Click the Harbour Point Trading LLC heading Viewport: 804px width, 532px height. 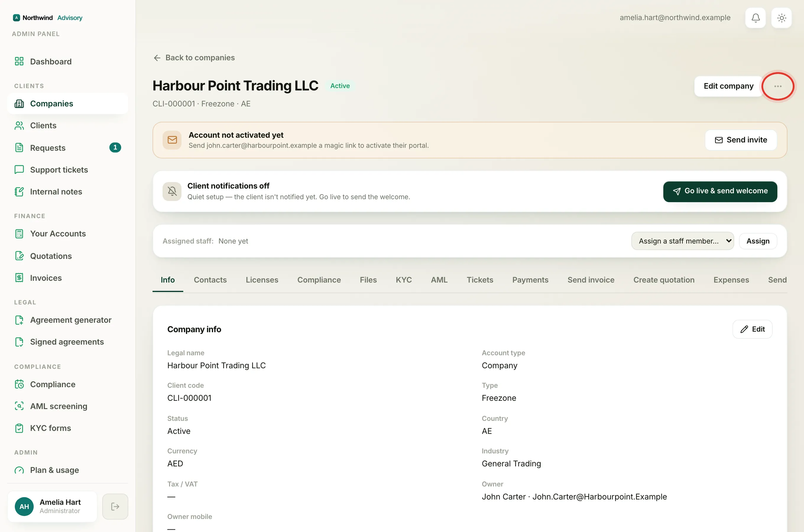tap(235, 85)
